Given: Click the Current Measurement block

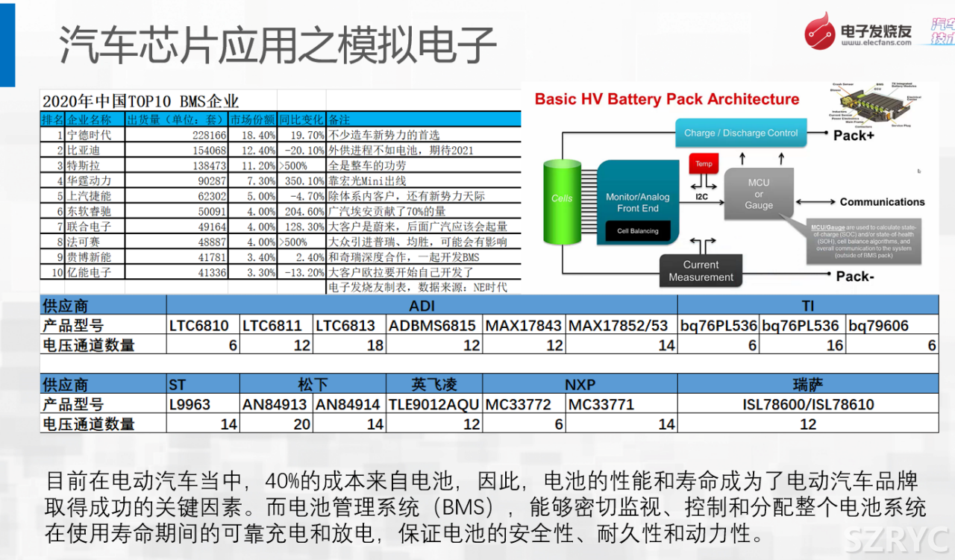Looking at the screenshot, I should [701, 271].
